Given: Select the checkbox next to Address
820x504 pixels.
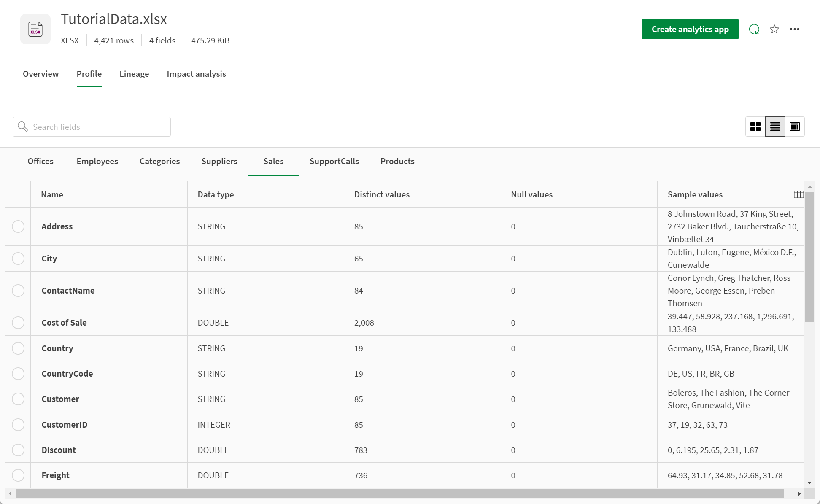Looking at the screenshot, I should [18, 226].
